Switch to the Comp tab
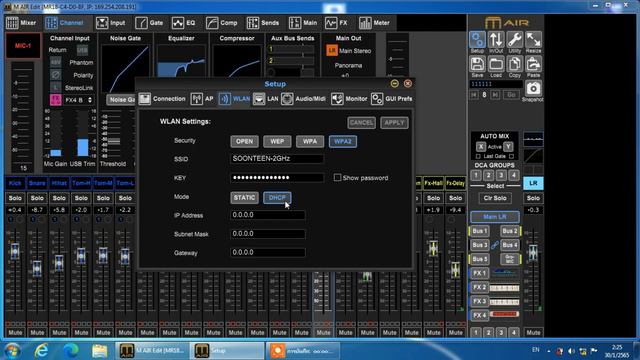Screen dimensions: 640x360 tap(222, 23)
